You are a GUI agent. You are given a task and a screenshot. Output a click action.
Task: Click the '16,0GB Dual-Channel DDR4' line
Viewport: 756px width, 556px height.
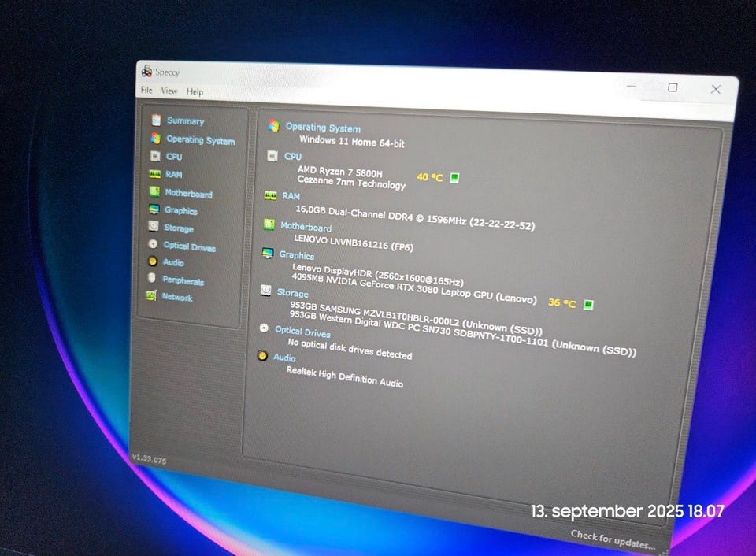point(415,218)
